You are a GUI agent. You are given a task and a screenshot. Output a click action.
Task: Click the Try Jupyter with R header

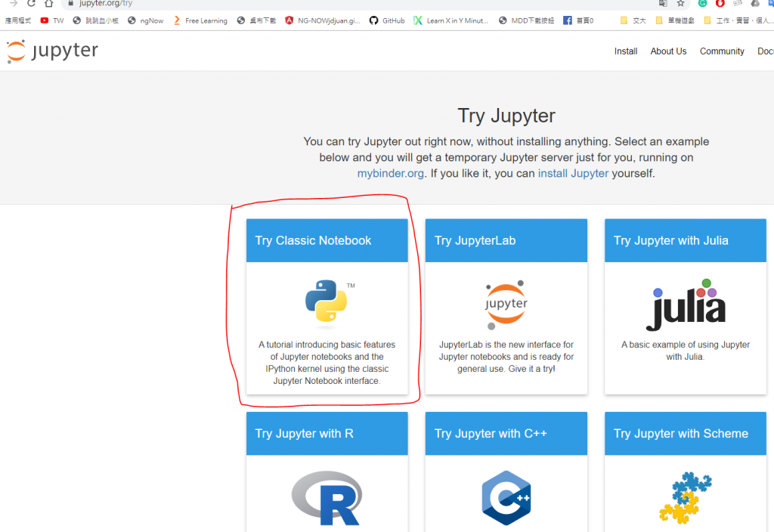tap(327, 433)
